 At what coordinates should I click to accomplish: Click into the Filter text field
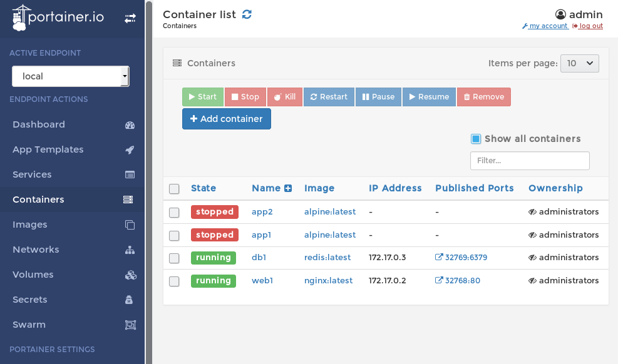pos(530,161)
